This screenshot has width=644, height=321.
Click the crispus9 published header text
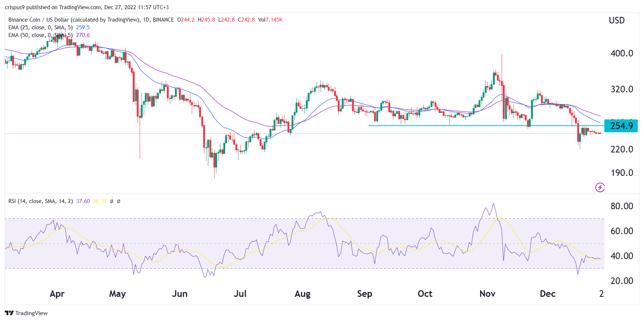click(x=87, y=7)
